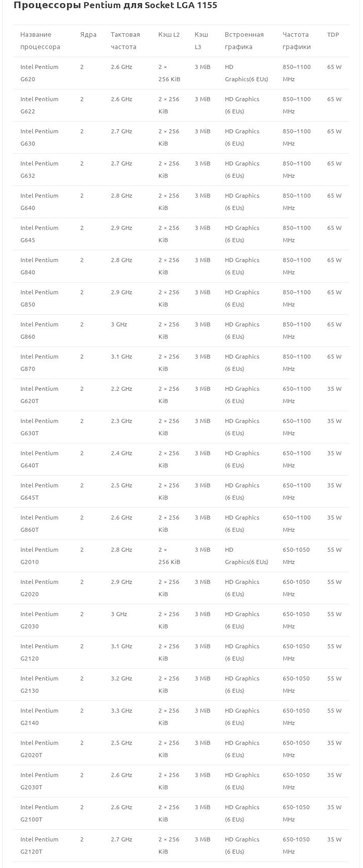This screenshot has height=868, width=363.
Task: Select the 'Ядра' column header
Action: click(x=88, y=35)
